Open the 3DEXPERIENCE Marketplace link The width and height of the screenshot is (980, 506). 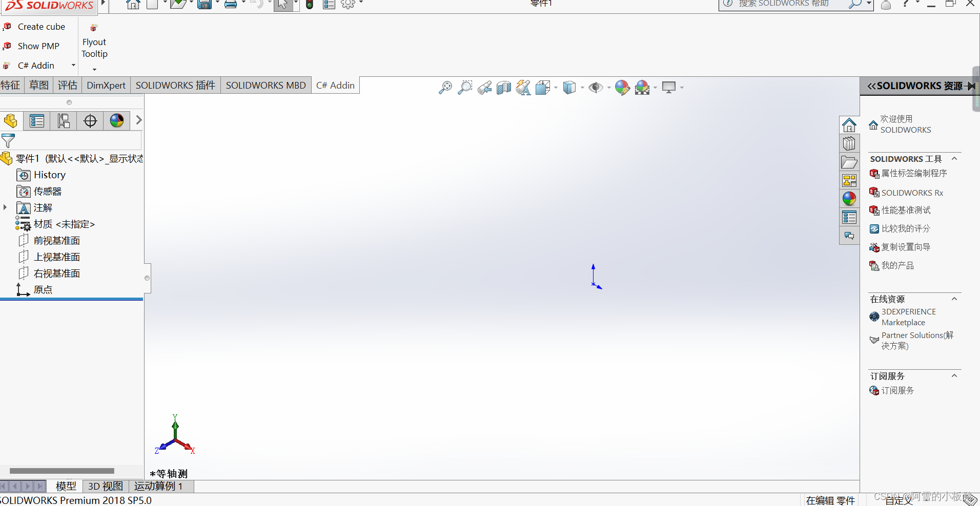[908, 317]
